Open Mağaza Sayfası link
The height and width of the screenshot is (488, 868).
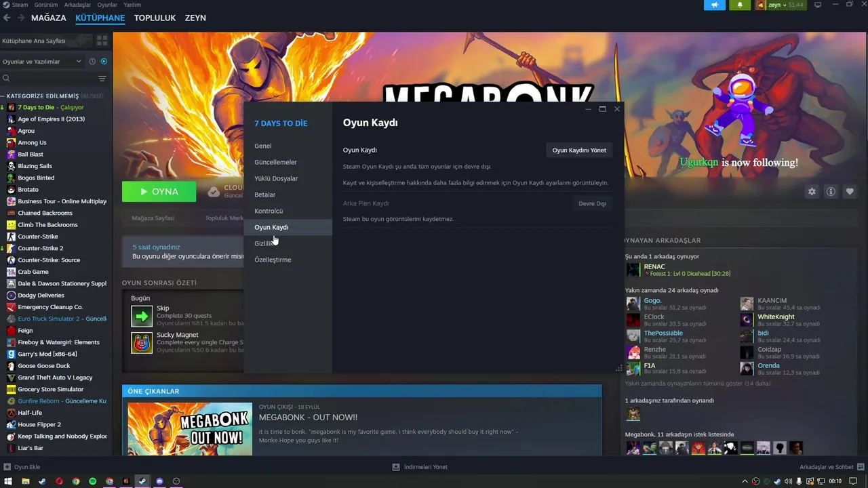click(153, 218)
